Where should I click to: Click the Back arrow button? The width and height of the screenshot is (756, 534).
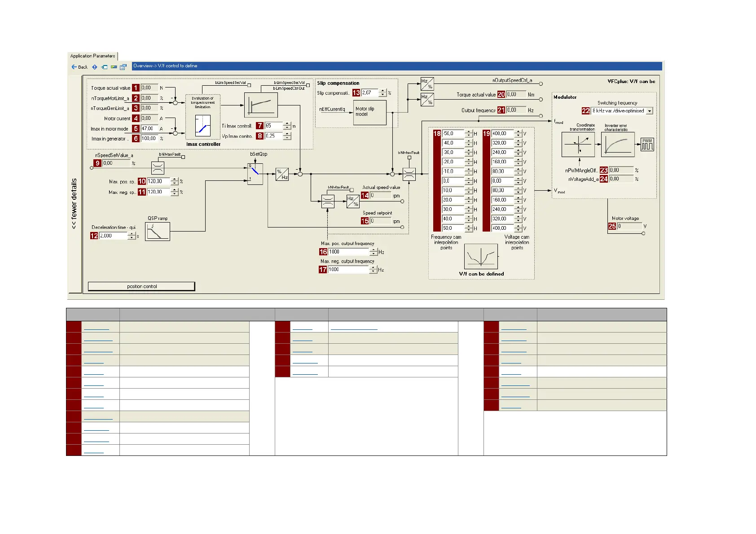tap(79, 67)
